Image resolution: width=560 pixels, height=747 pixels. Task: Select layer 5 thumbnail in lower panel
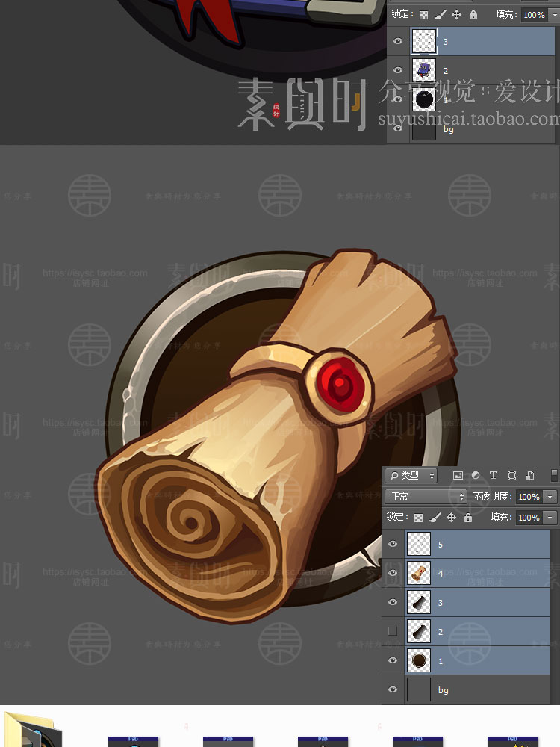coord(419,544)
